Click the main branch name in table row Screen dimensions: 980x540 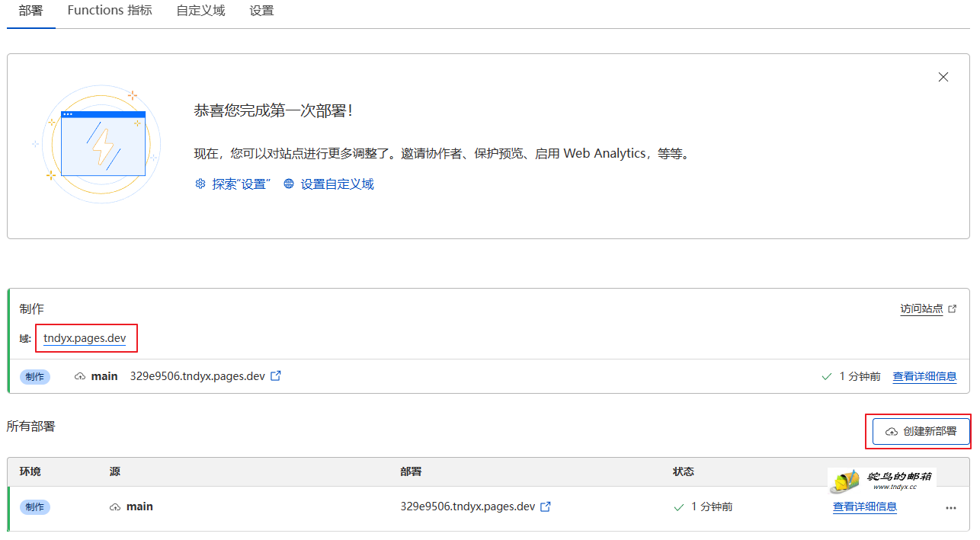(139, 506)
